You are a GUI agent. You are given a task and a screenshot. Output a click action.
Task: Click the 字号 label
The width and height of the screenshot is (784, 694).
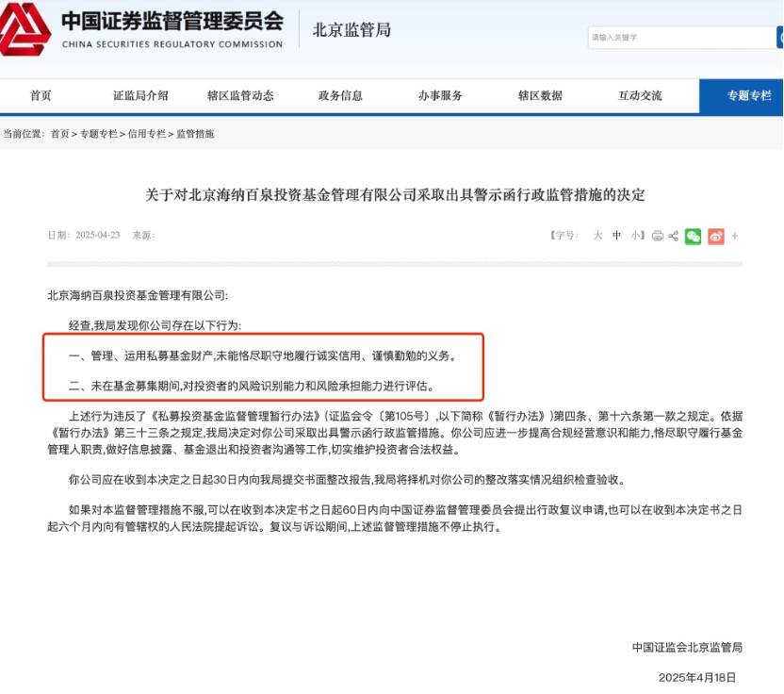click(565, 235)
